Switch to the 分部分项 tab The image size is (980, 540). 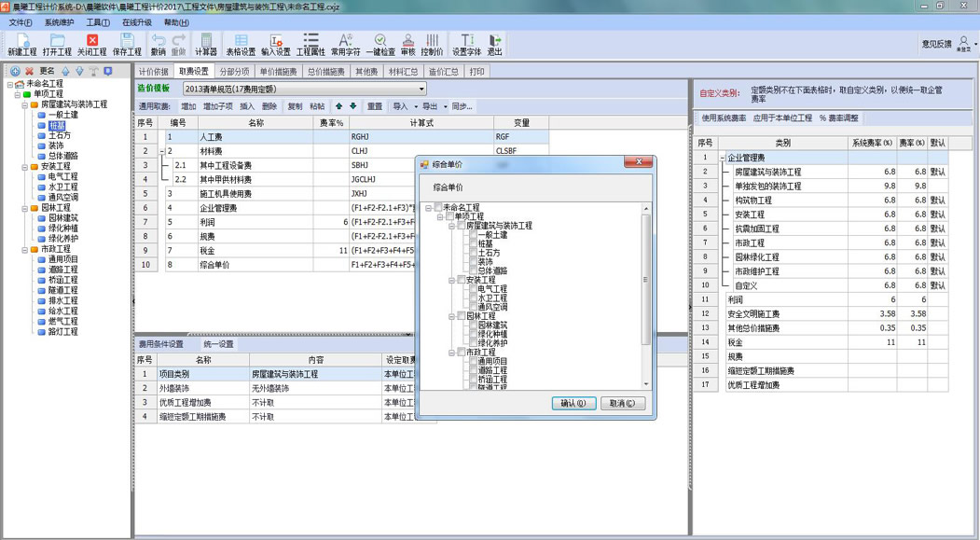tap(235, 72)
